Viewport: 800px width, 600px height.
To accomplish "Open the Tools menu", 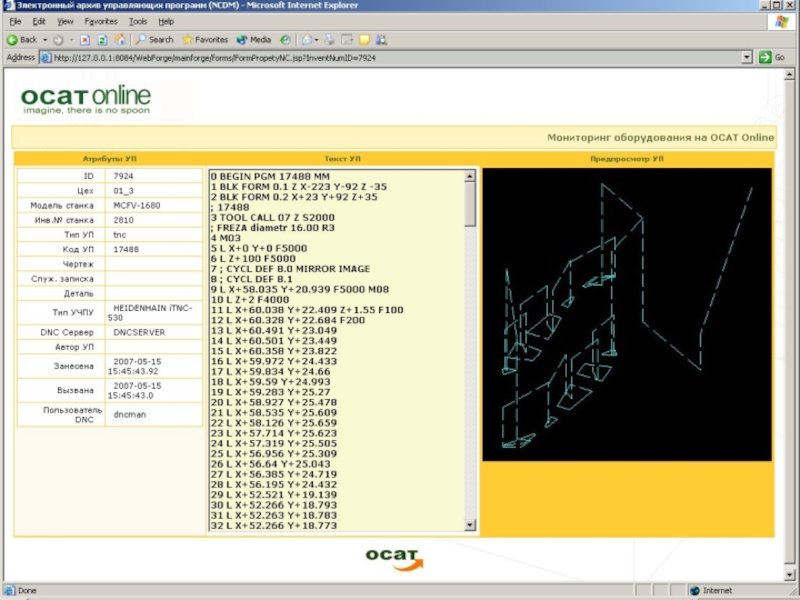I will click(x=137, y=21).
